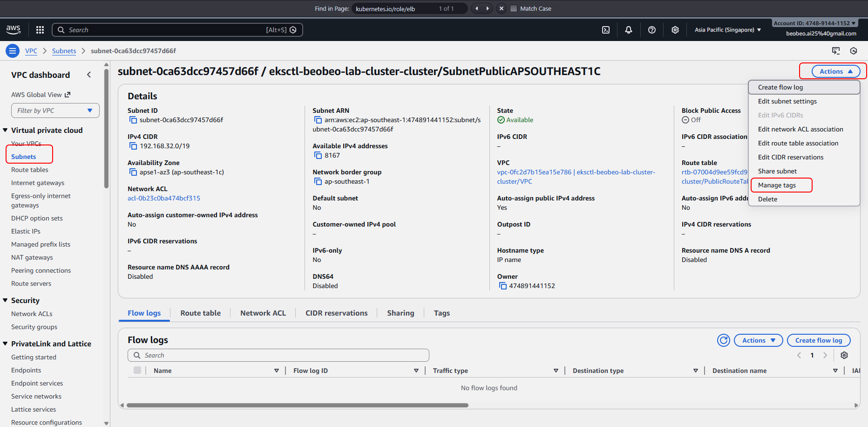The width and height of the screenshot is (868, 427).
Task: Enable Match Case in find bar
Action: coord(514,8)
